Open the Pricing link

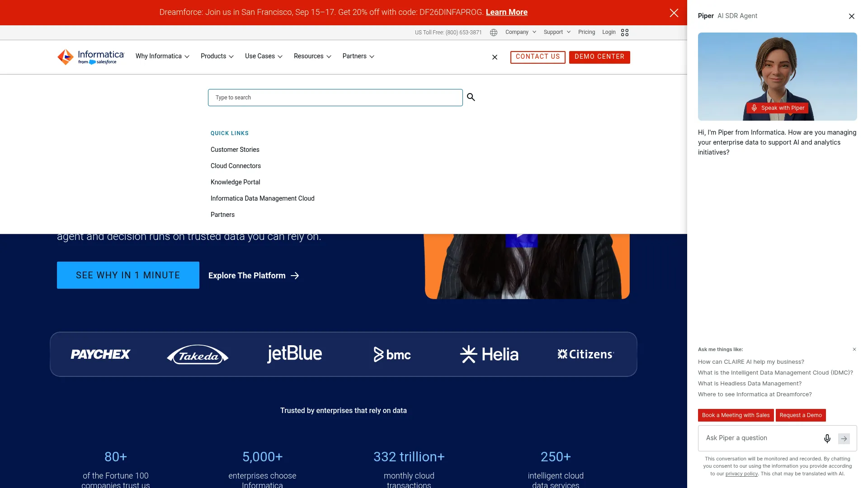click(586, 32)
